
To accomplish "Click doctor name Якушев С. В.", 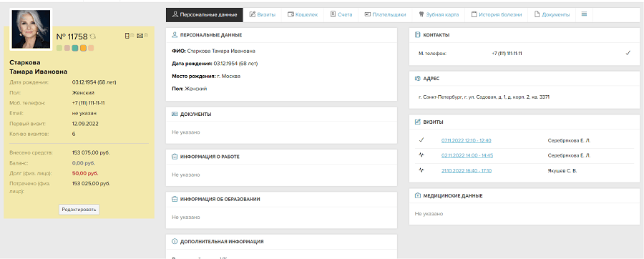I will pos(562,171).
